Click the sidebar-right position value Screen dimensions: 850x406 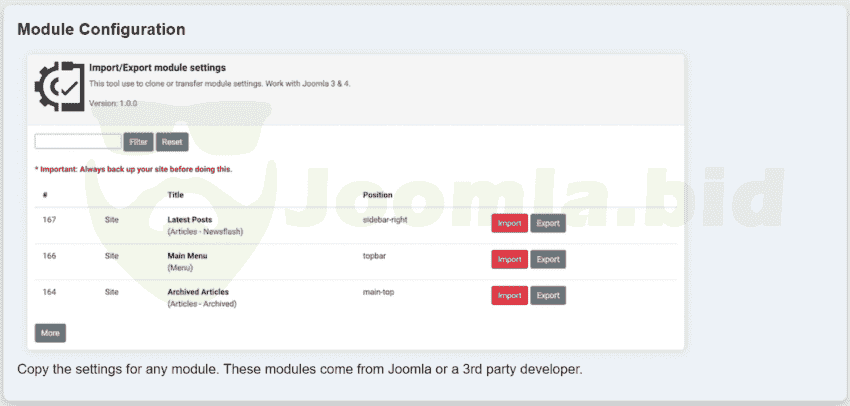point(387,219)
